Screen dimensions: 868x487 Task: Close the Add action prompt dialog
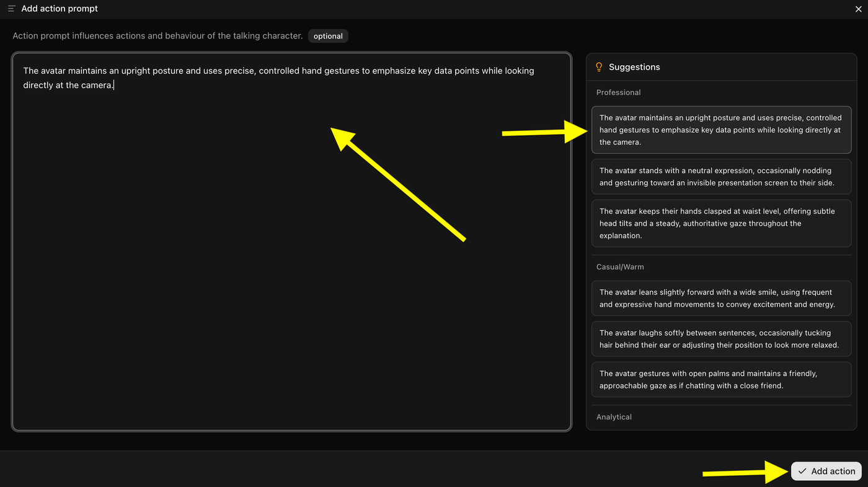click(858, 9)
